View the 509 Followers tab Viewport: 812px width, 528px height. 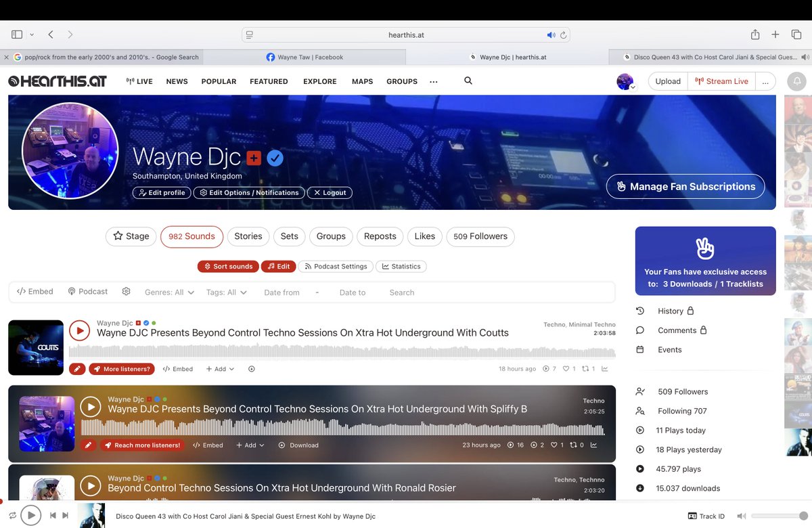click(x=480, y=236)
